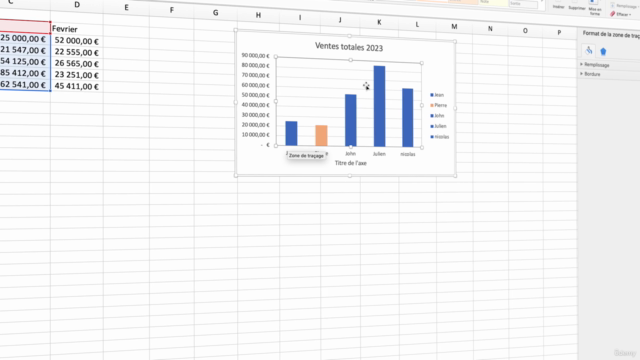Select column K header
The width and height of the screenshot is (640, 360).
379,22
